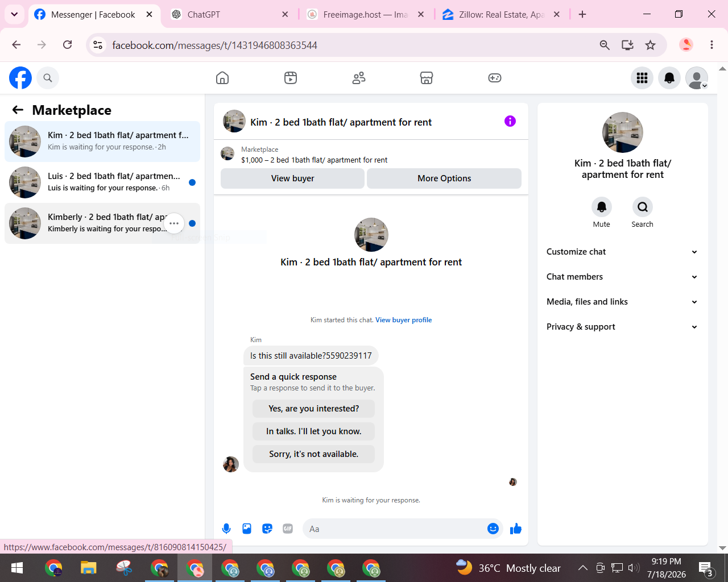Expand Customize chat section
Screen dimensions: 728x582
point(623,252)
